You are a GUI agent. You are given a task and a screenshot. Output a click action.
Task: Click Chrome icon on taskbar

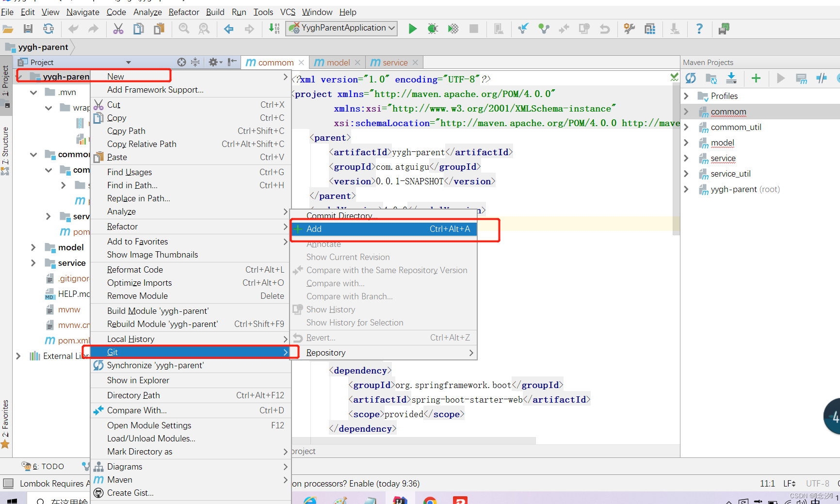tap(430, 500)
